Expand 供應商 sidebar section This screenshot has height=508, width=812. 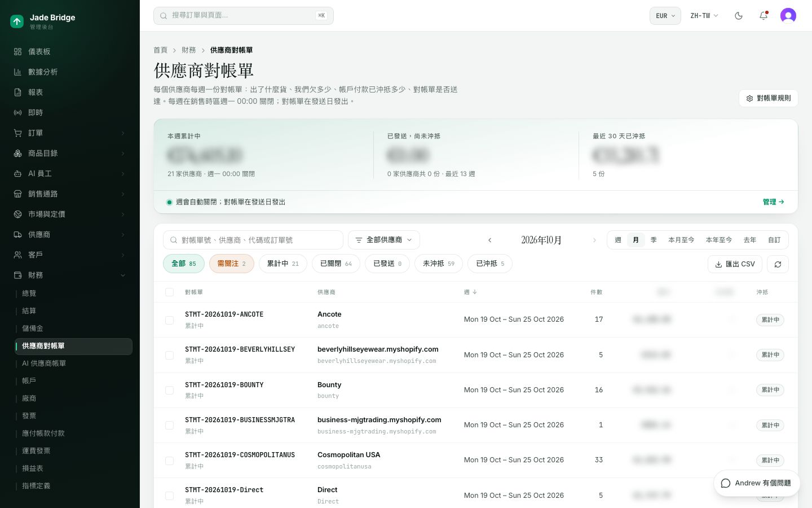70,234
